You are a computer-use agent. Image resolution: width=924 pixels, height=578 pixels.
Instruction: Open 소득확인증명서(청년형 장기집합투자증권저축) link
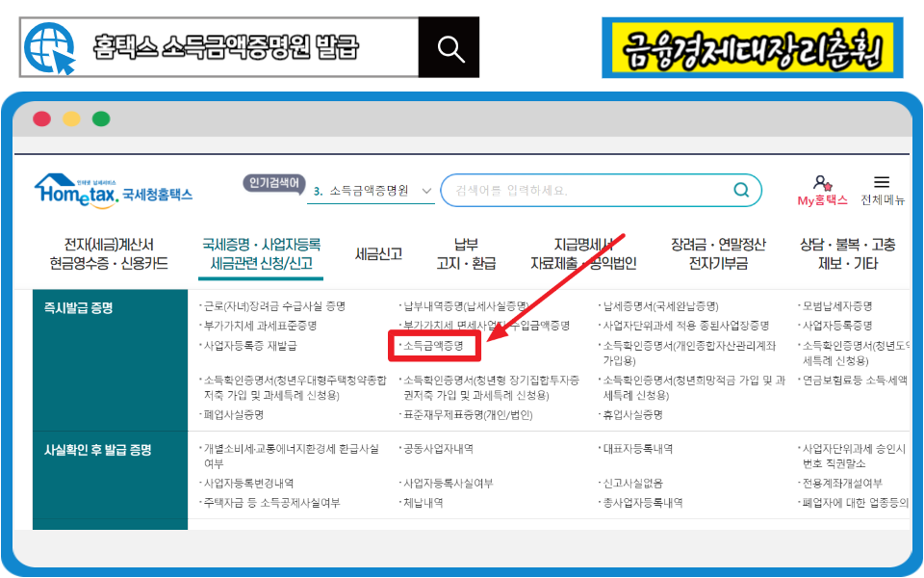click(491, 387)
